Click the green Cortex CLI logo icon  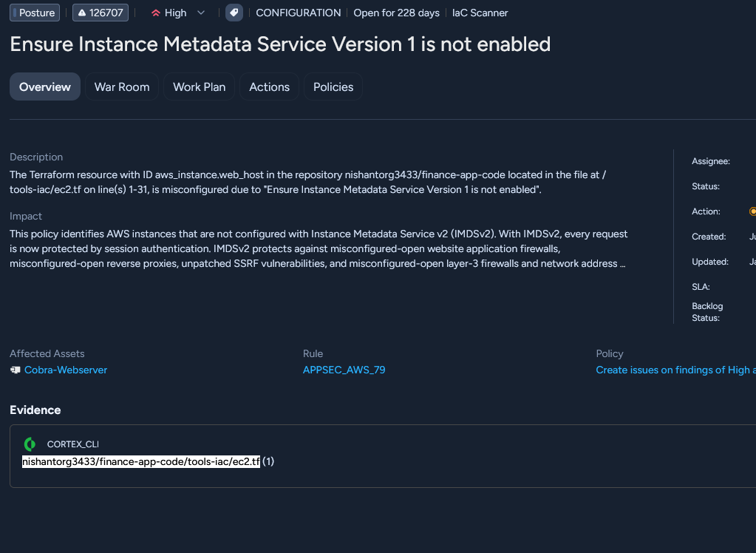[30, 444]
